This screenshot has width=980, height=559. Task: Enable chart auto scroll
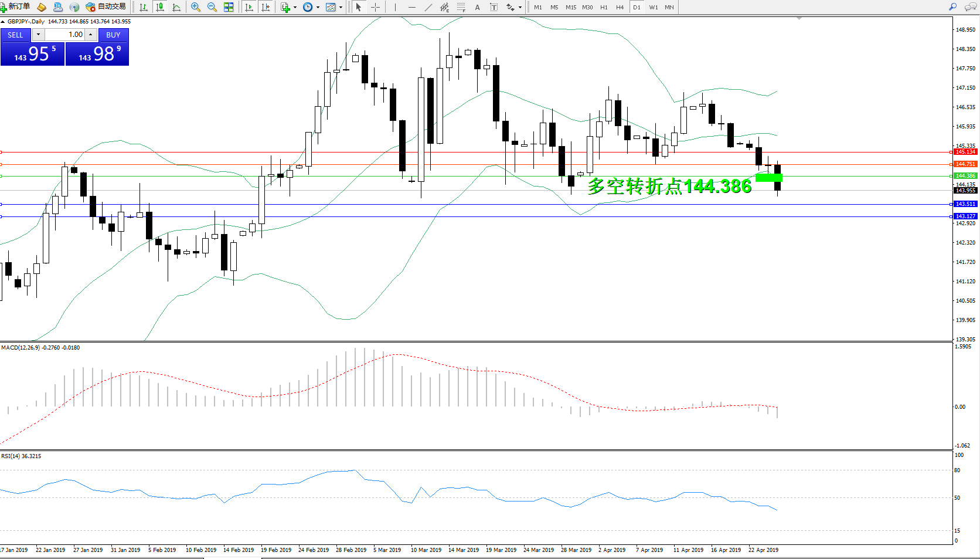click(x=249, y=7)
